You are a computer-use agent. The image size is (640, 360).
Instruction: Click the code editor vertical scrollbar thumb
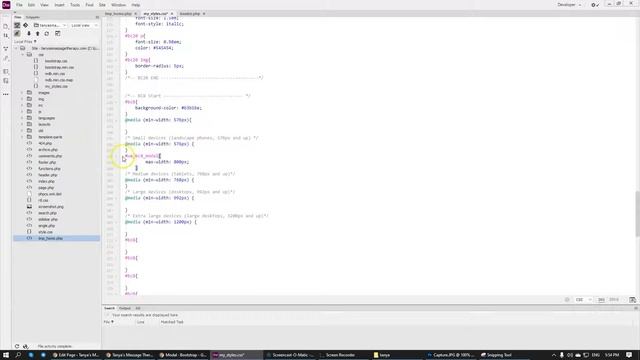pyautogui.click(x=637, y=213)
